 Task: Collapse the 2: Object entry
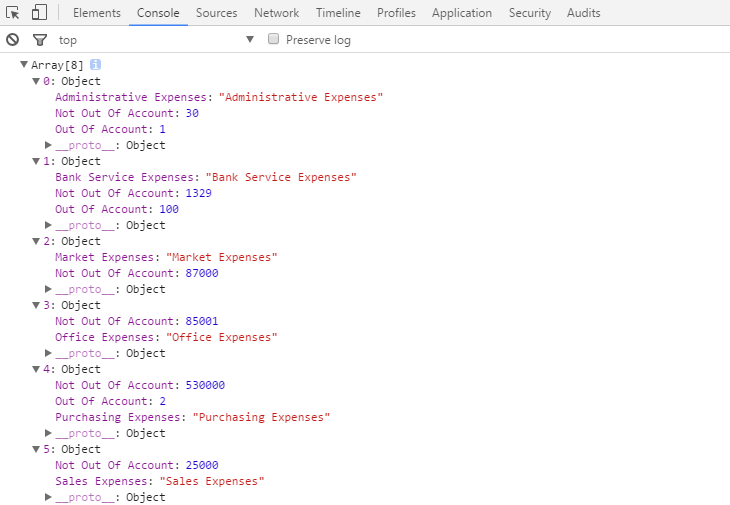36,241
